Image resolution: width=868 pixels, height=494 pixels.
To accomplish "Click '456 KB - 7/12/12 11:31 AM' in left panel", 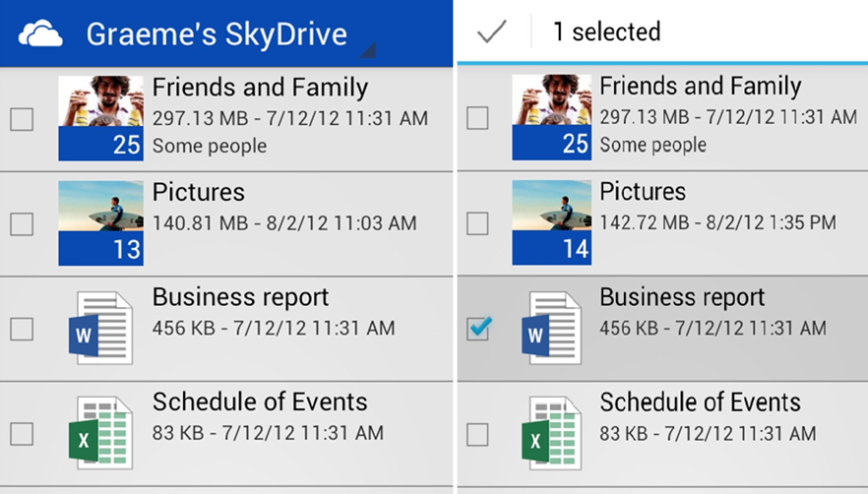I will [x=274, y=329].
